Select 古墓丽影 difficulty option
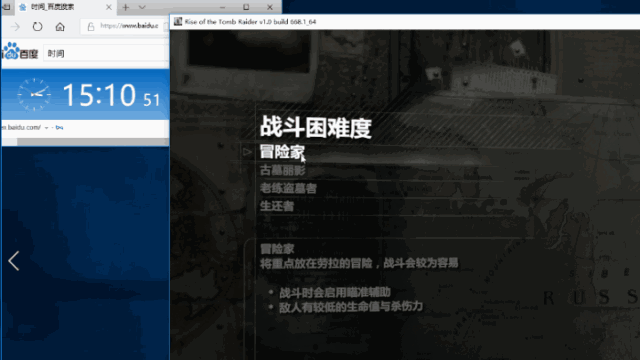Image resolution: width=640 pixels, height=360 pixels. click(282, 170)
